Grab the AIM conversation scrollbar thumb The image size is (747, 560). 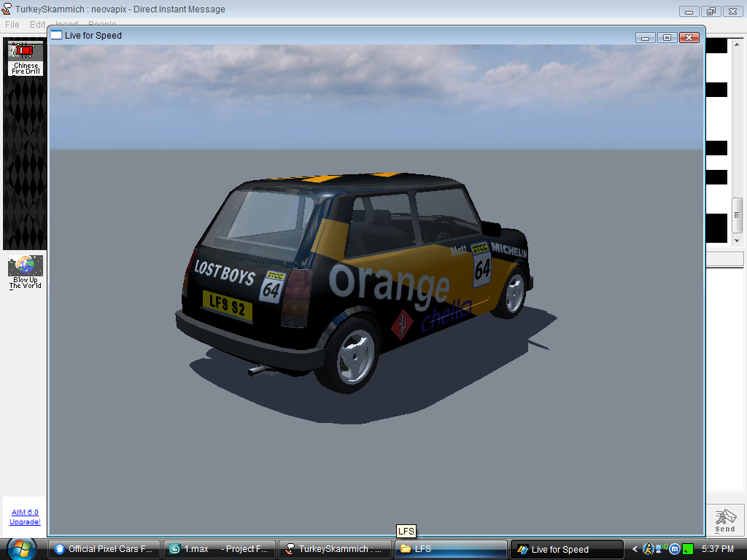click(737, 215)
